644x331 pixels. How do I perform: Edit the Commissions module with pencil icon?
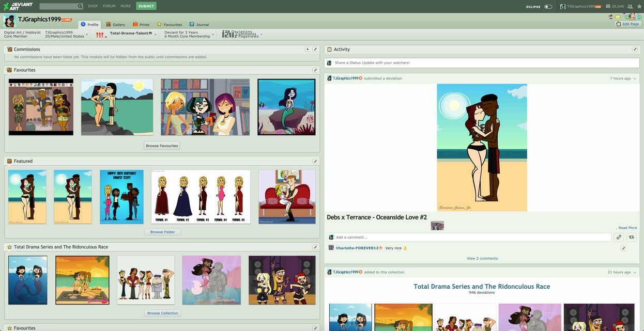315,50
